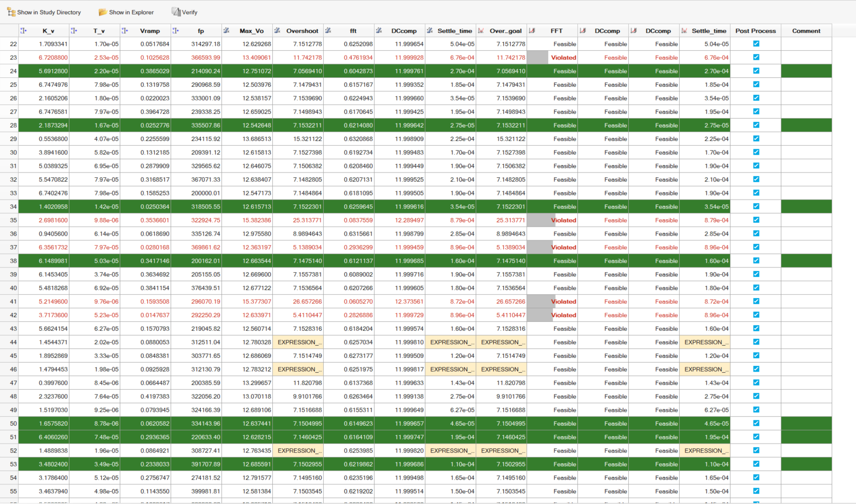
Task: Click the fft response header icon
Action: point(328,31)
